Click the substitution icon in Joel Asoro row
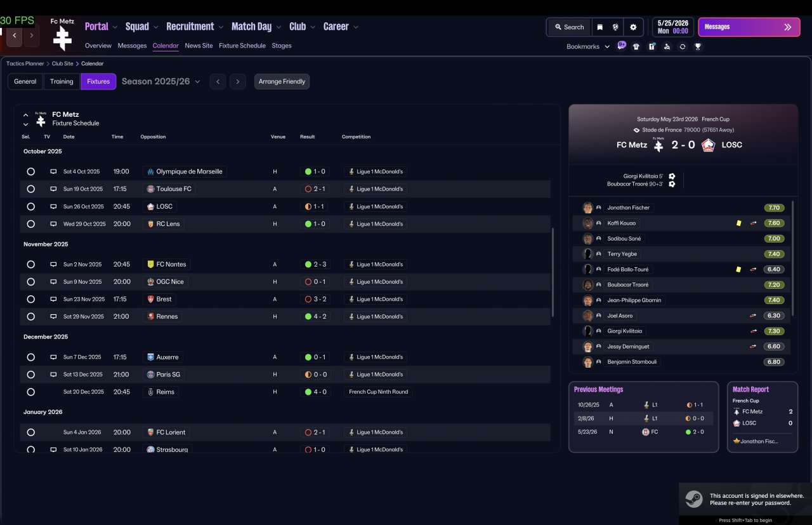Screen dimensions: 812x525 point(753,316)
